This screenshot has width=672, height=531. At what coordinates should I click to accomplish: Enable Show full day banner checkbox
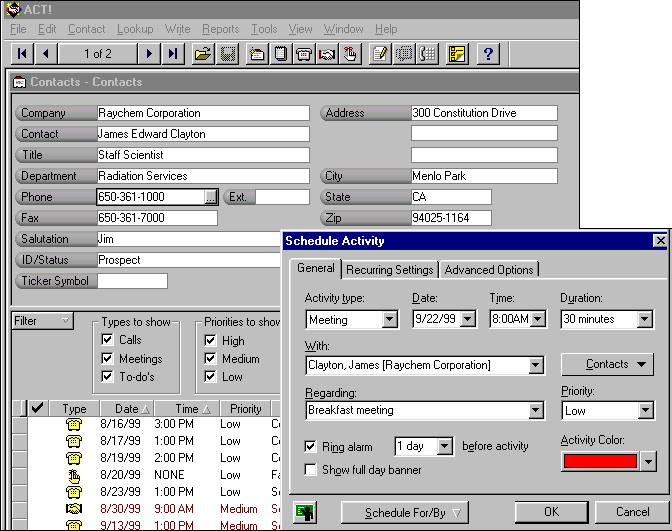coord(310,470)
